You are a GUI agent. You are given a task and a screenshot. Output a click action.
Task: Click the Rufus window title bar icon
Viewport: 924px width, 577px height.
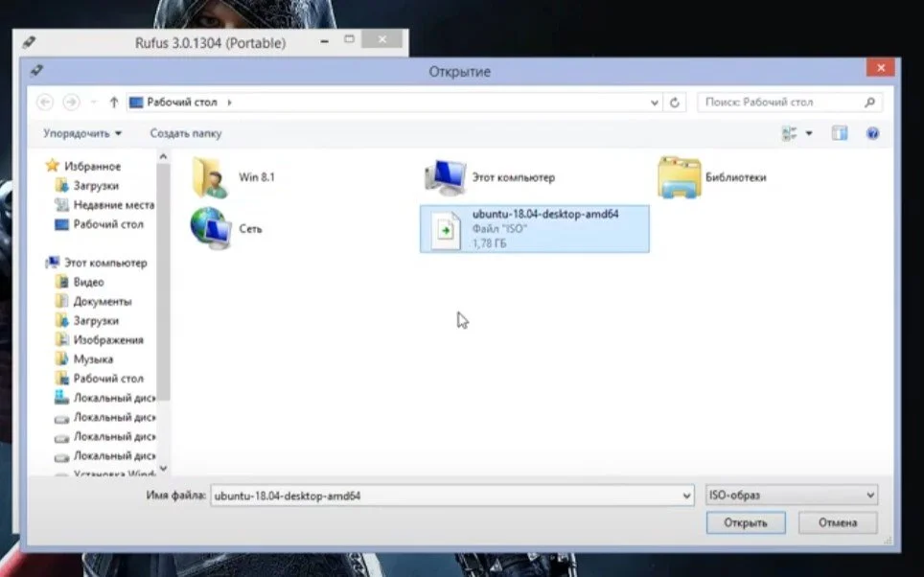click(29, 42)
